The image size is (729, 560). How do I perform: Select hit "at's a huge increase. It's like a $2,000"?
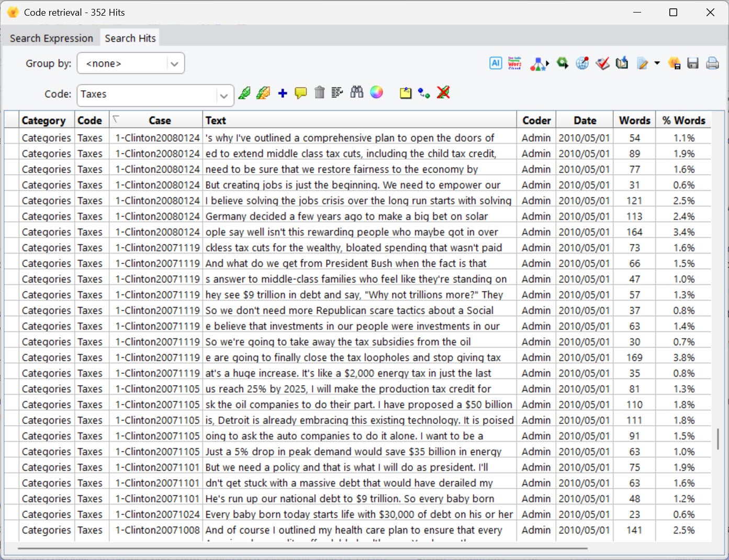click(x=359, y=373)
